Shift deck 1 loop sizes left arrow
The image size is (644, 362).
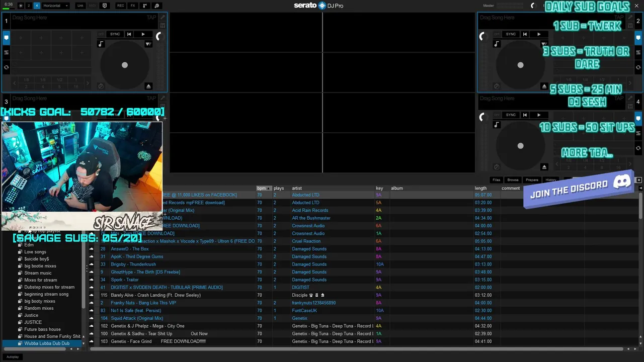coord(14,83)
